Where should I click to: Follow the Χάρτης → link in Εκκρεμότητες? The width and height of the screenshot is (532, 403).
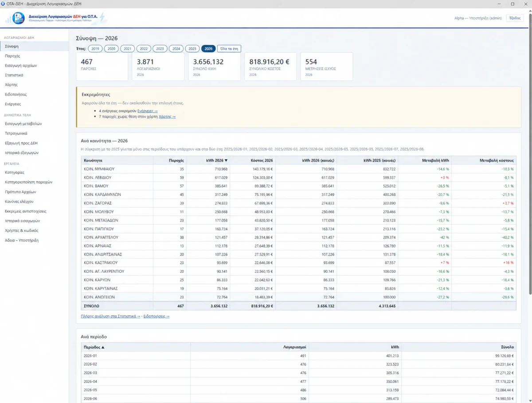pyautogui.click(x=167, y=117)
